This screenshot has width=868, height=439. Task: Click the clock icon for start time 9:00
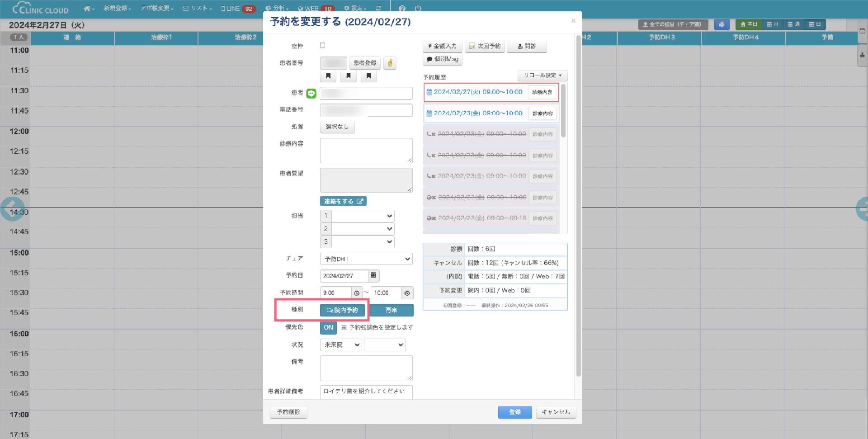click(357, 293)
